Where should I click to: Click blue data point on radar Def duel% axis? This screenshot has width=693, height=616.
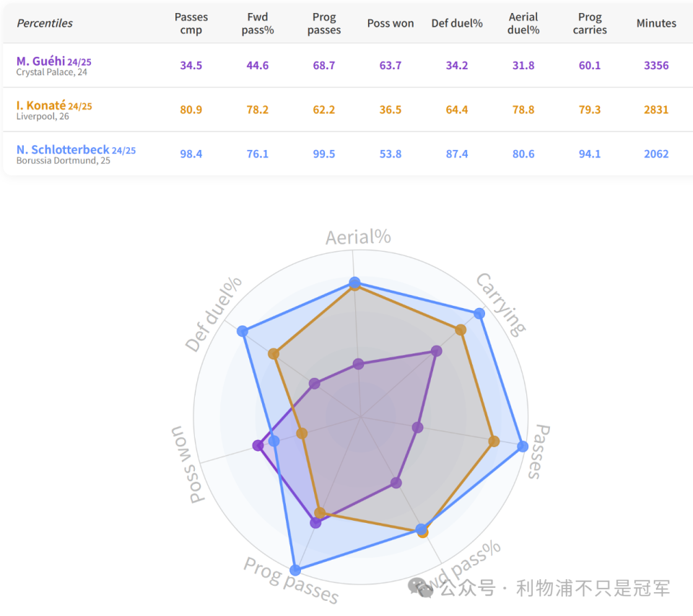click(x=243, y=331)
